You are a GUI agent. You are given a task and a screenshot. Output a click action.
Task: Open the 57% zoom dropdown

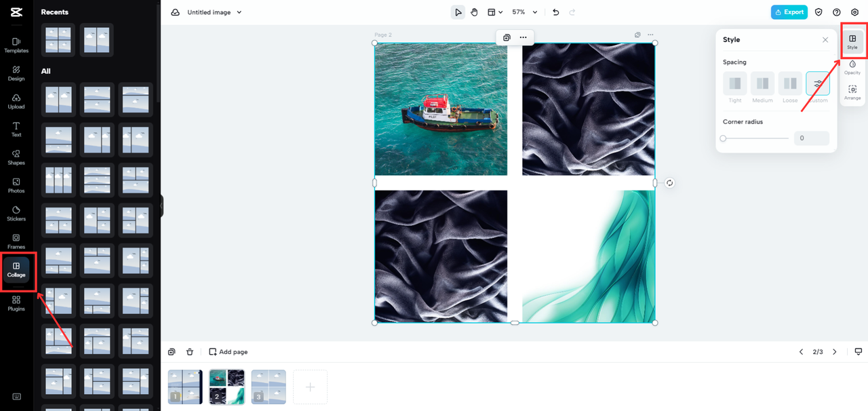coord(525,12)
